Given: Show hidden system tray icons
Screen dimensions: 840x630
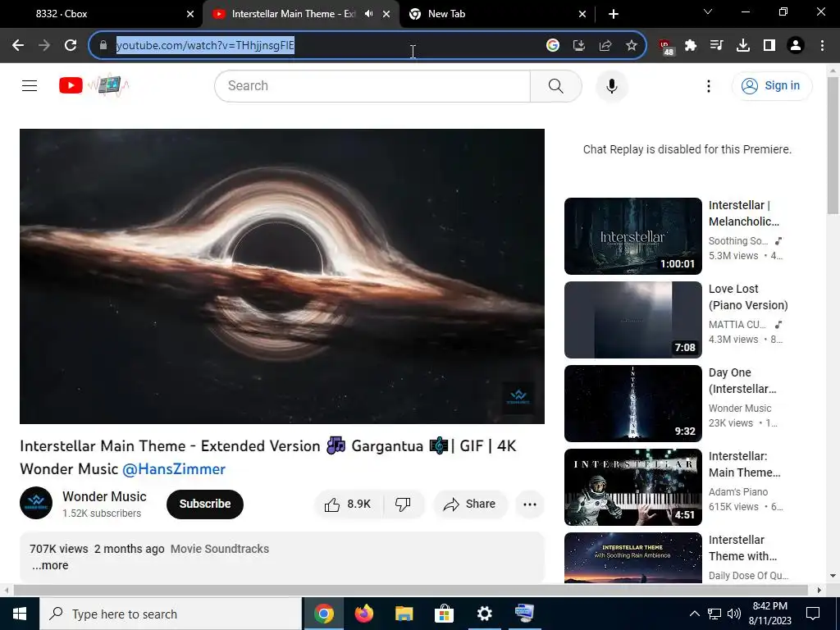Looking at the screenshot, I should (694, 614).
